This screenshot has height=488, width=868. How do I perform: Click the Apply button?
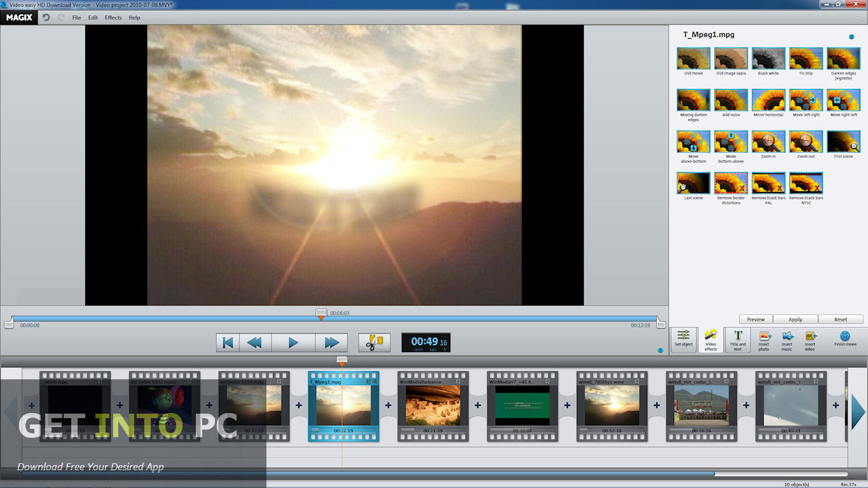coord(796,319)
